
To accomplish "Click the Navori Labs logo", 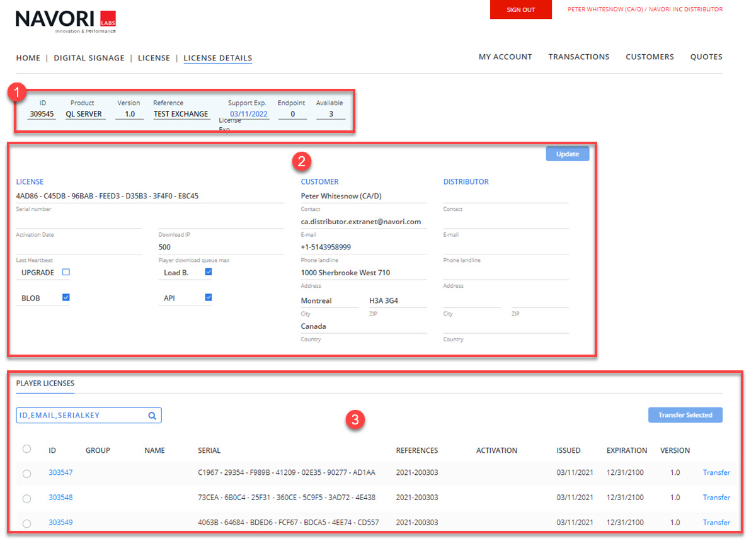I will point(66,21).
